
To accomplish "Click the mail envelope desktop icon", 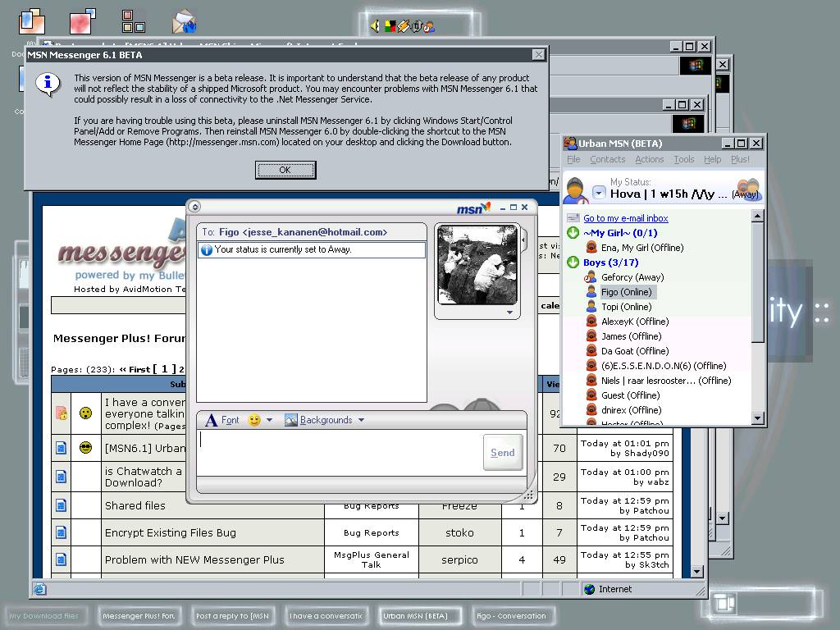I will pyautogui.click(x=184, y=22).
